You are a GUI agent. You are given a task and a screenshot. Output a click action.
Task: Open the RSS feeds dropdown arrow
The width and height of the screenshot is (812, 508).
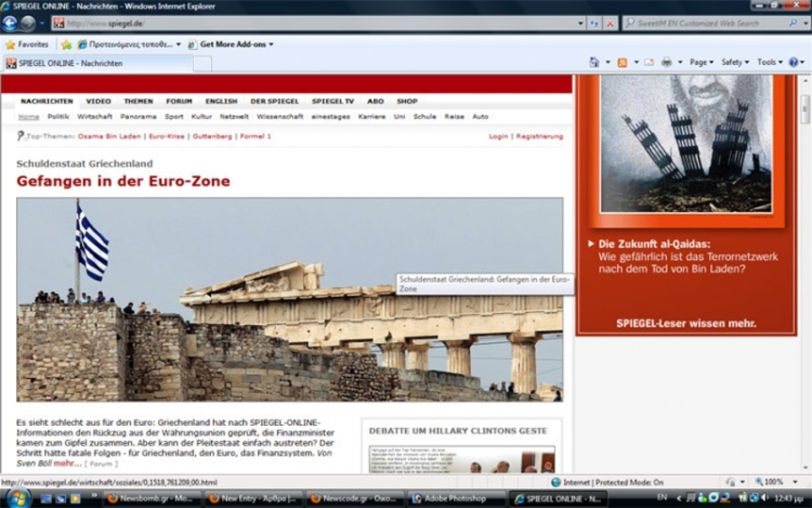(636, 62)
